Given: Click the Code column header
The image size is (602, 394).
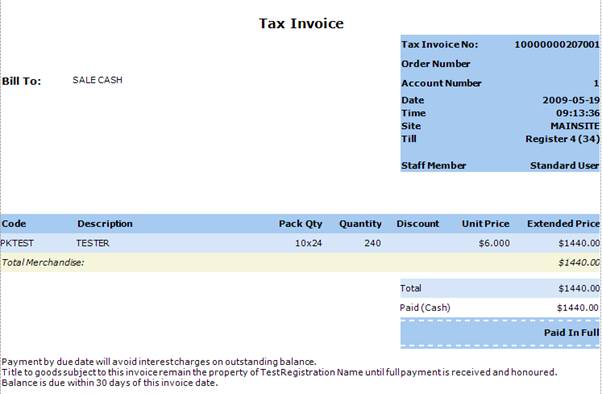Looking at the screenshot, I should click(14, 223).
